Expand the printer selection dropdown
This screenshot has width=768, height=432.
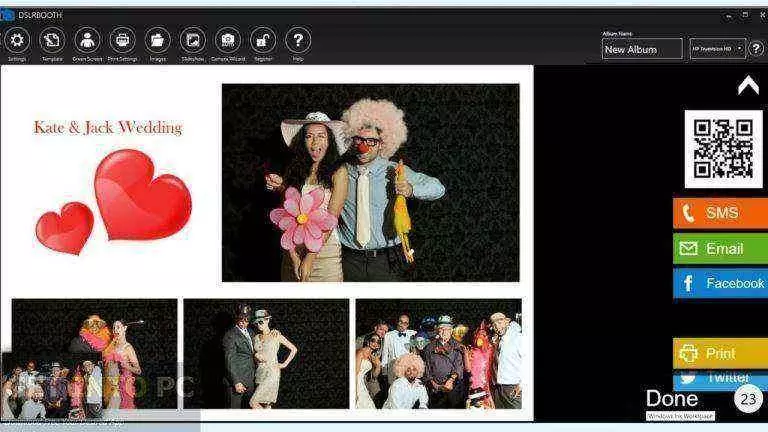717,49
